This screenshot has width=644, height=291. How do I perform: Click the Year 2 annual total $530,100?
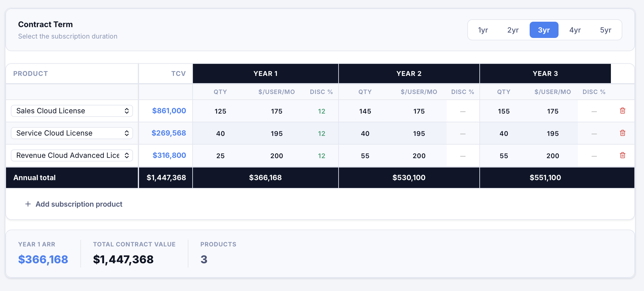coord(409,177)
